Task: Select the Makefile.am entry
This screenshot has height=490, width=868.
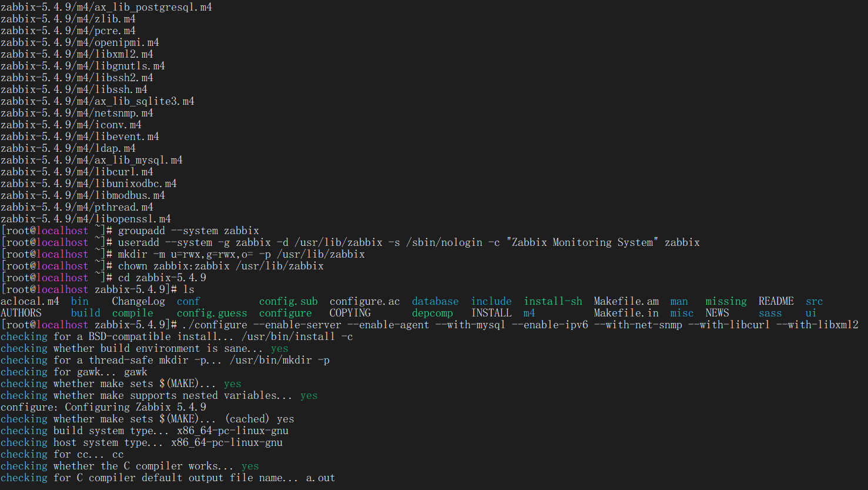Action: click(x=626, y=301)
